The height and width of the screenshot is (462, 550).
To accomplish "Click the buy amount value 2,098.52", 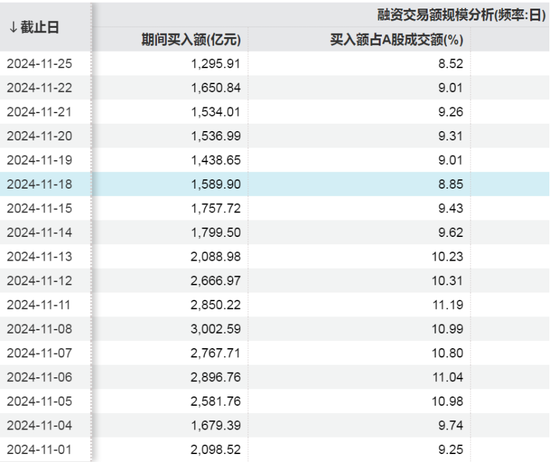I will pyautogui.click(x=216, y=450).
